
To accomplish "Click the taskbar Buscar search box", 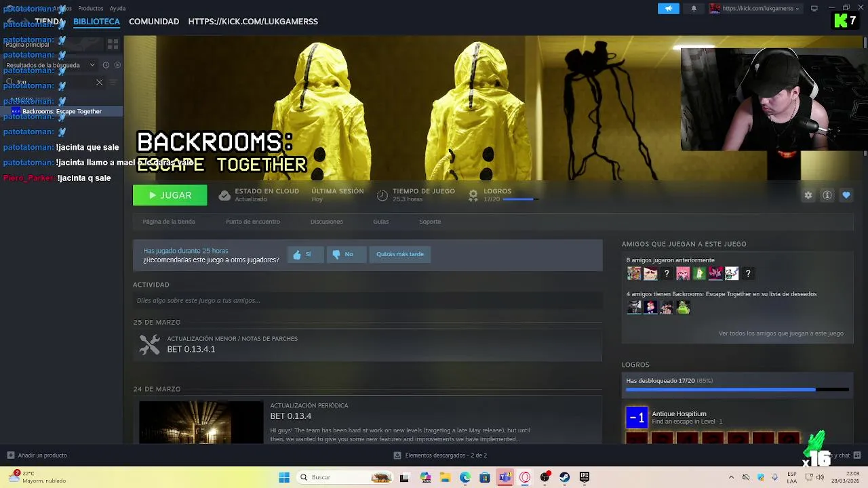I will (346, 477).
